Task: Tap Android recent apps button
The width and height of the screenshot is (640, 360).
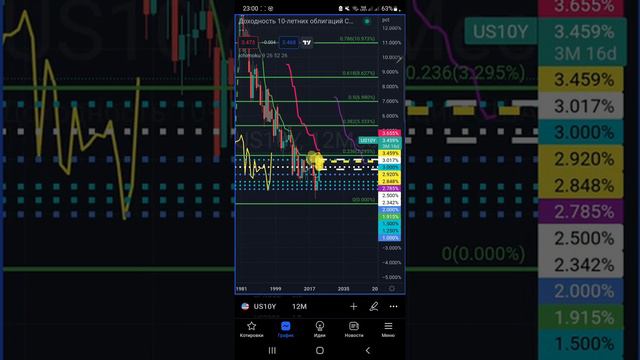Action: point(272,350)
